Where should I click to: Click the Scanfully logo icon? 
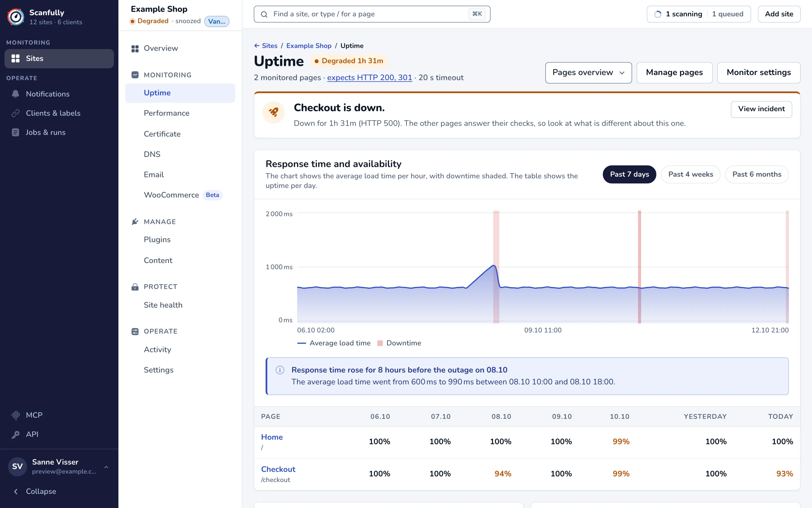(x=16, y=17)
